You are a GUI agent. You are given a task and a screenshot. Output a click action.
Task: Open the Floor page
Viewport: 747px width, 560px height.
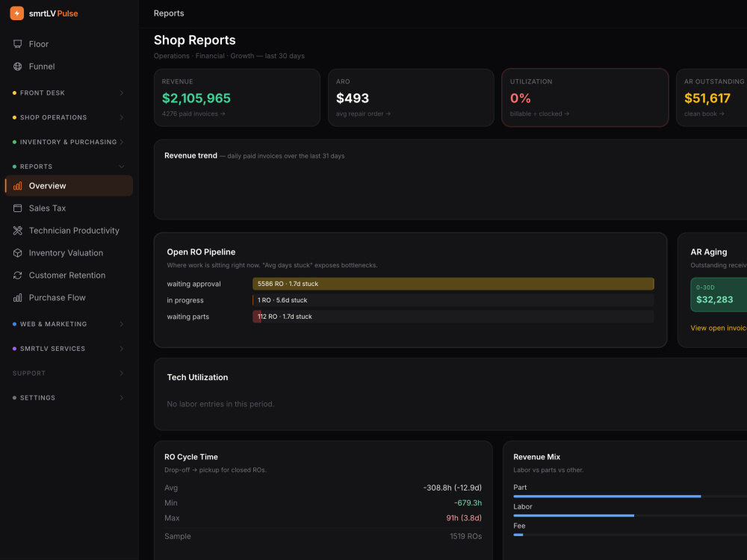(x=69, y=44)
